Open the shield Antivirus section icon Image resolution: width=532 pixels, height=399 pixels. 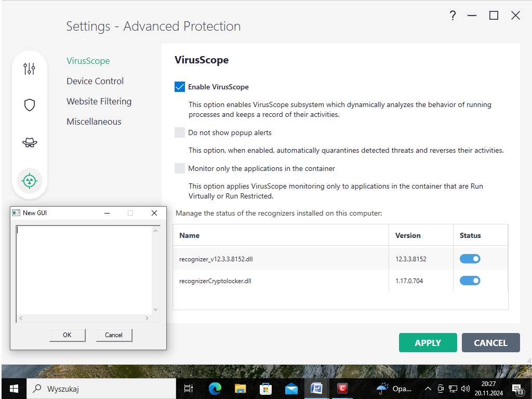click(x=30, y=105)
